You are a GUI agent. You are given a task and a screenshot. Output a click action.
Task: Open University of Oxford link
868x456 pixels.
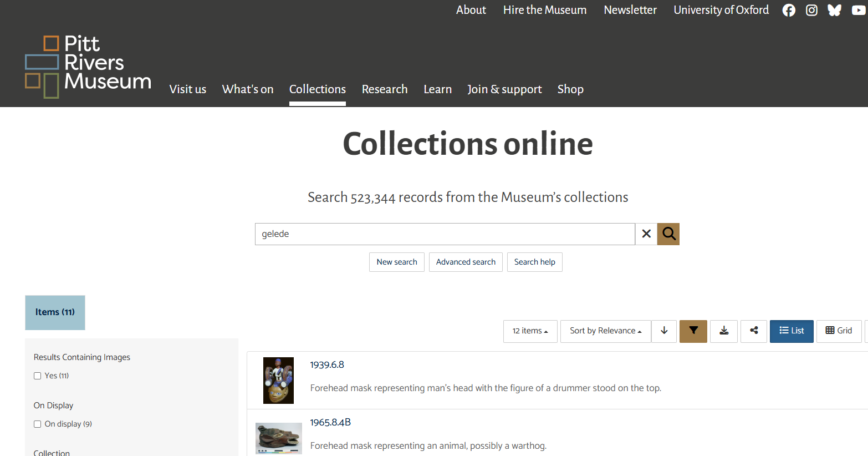pyautogui.click(x=721, y=10)
